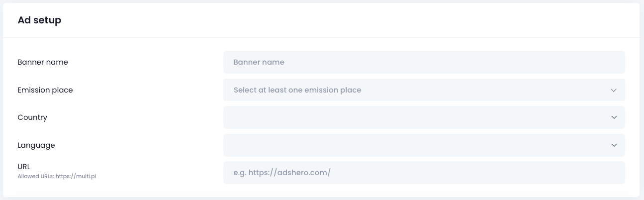Viewport: 644px width, 200px height.
Task: Click 'Select at least one emission place' placeholder
Action: [297, 90]
